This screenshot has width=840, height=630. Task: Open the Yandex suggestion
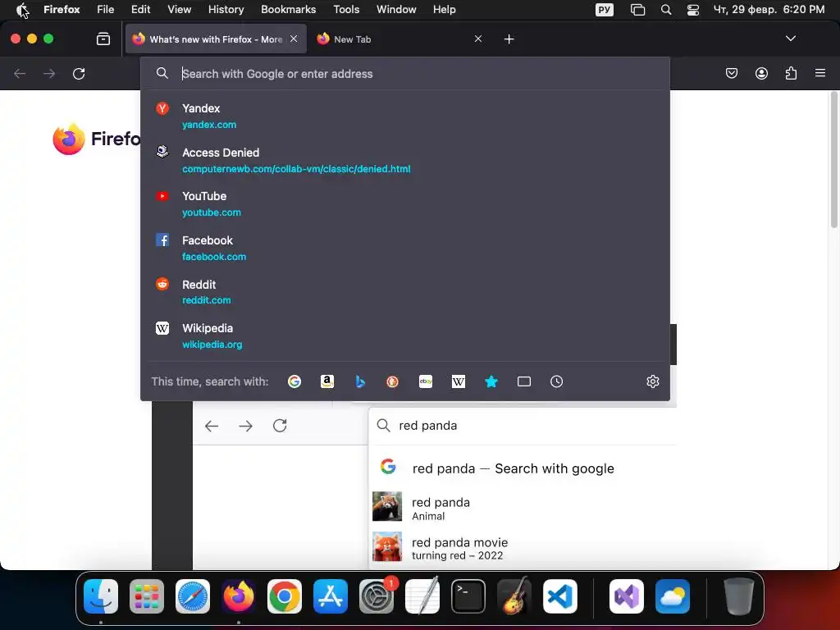(405, 116)
